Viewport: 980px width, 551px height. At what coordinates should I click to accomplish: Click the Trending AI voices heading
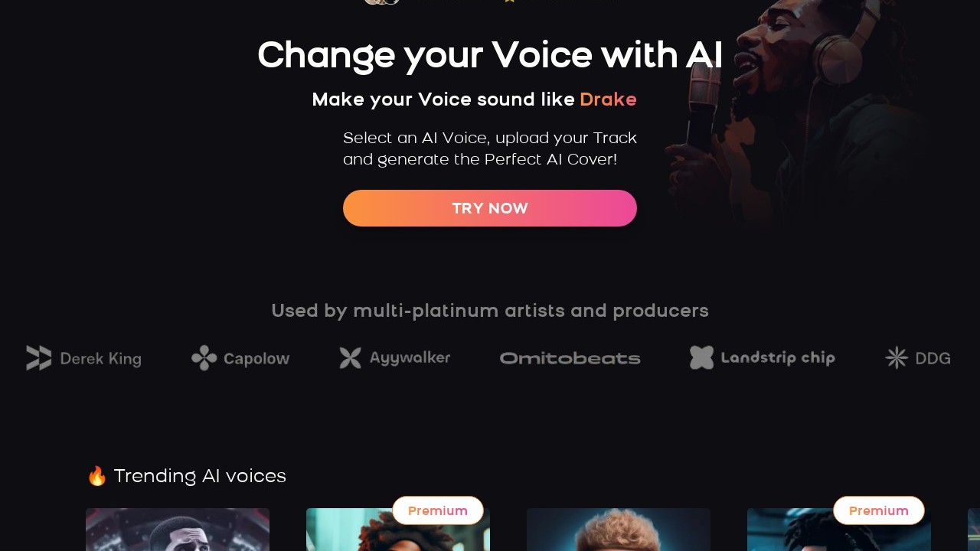[x=200, y=476]
